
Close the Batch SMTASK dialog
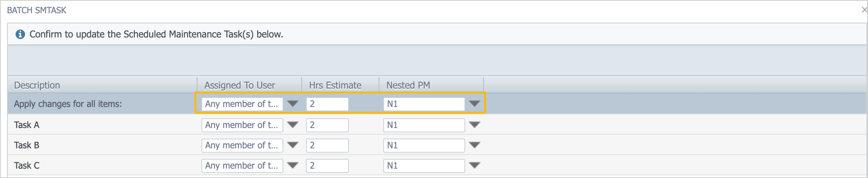click(x=864, y=10)
